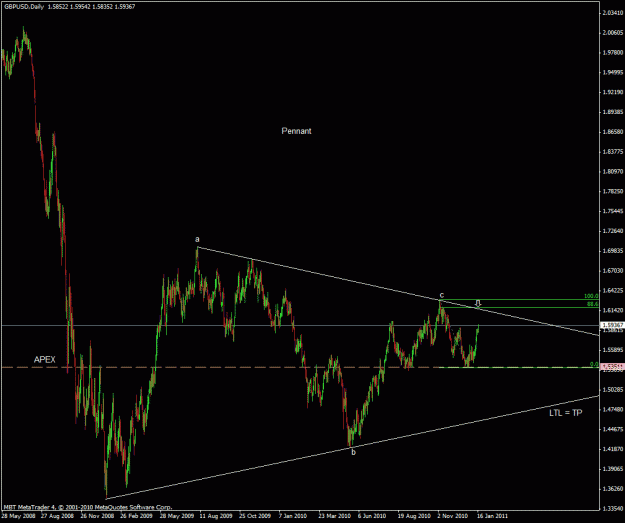Select the 'LTL = TP' text label
625x523 pixels.
coord(566,413)
